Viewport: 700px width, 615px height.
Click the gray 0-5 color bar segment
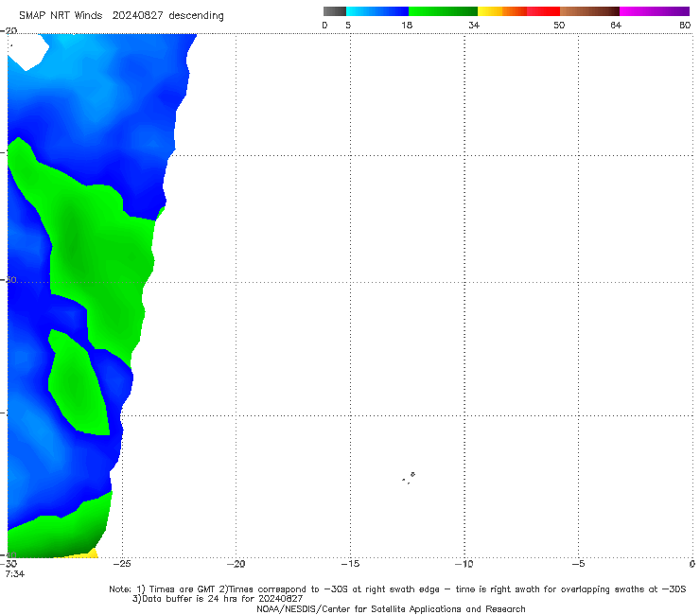[334, 11]
